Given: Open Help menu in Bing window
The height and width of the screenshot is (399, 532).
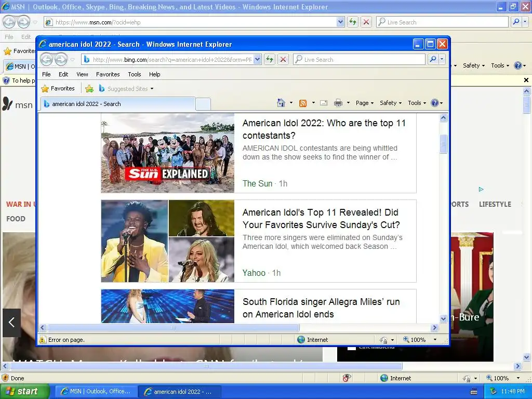Looking at the screenshot, I should [x=154, y=74].
